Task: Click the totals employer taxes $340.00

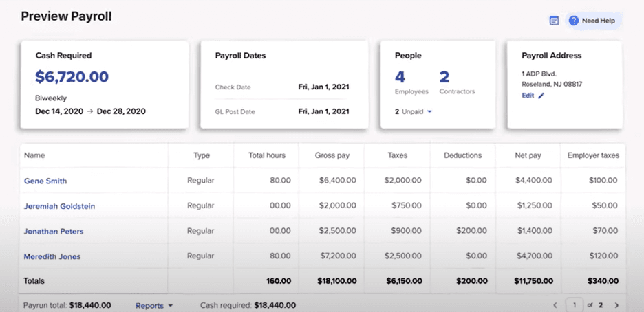Action: pyautogui.click(x=603, y=281)
